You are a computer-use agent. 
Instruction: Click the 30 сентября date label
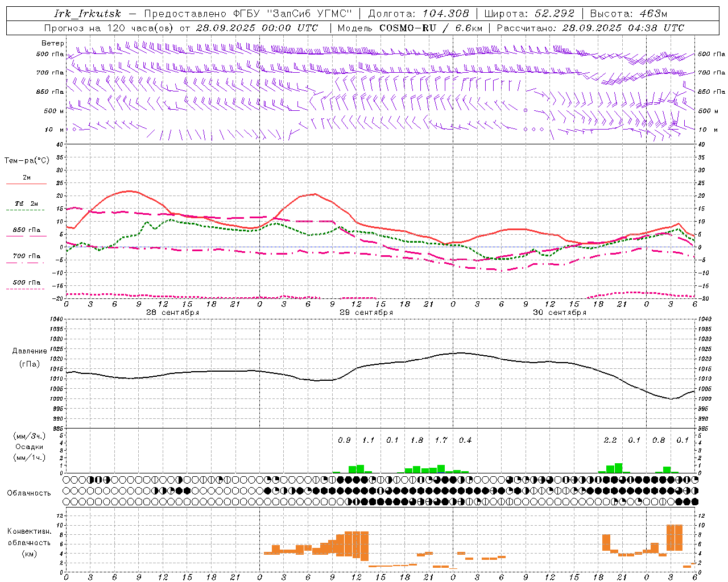(x=560, y=313)
